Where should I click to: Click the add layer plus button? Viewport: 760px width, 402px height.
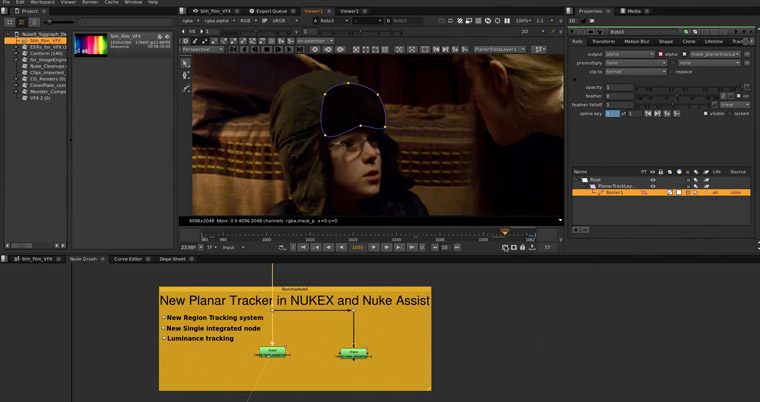(576, 229)
